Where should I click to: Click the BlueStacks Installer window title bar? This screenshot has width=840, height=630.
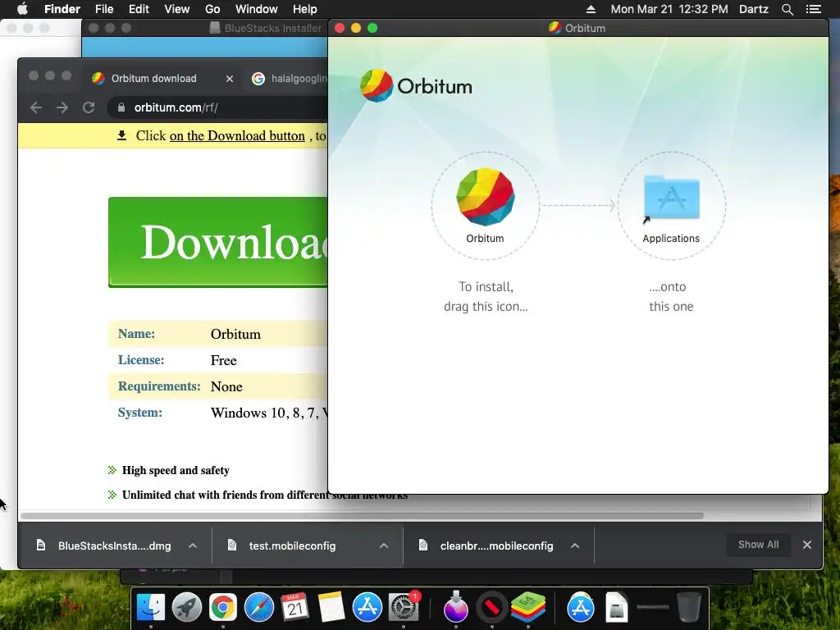click(204, 28)
